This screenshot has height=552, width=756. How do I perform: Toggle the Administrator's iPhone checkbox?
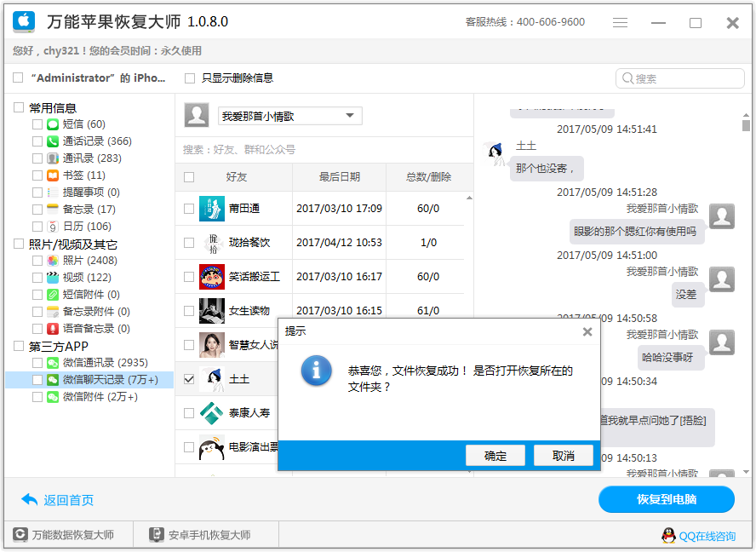(x=19, y=78)
